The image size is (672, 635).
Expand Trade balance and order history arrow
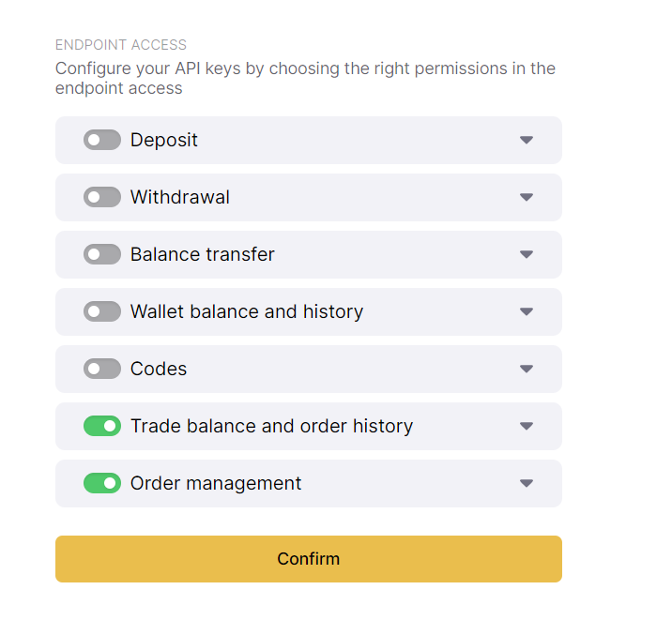pyautogui.click(x=527, y=426)
